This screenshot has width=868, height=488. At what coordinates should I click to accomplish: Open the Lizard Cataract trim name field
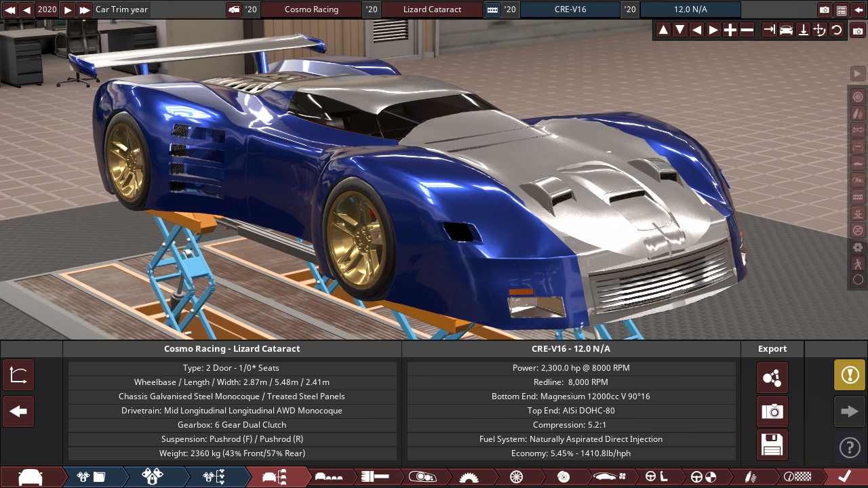432,9
